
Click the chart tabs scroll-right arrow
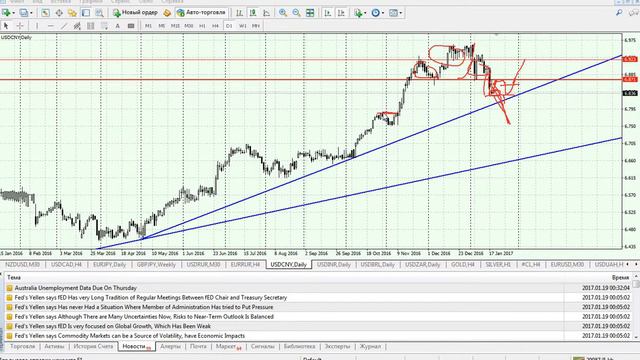[x=636, y=264]
